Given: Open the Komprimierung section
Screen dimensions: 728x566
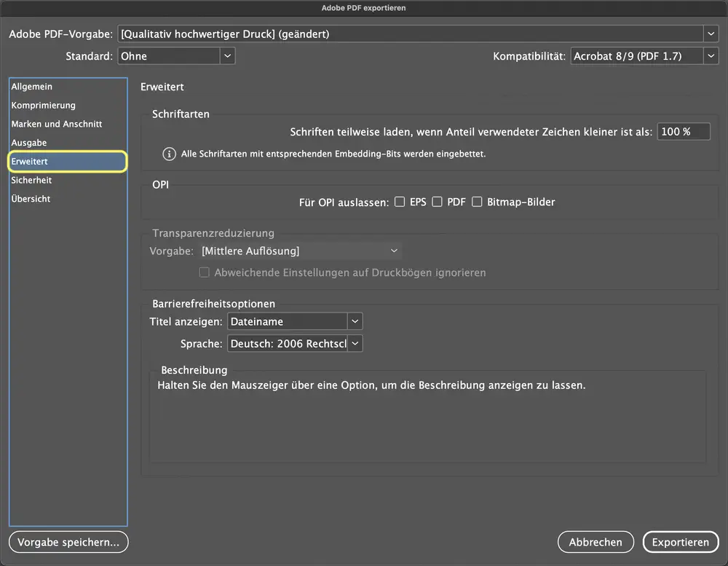Looking at the screenshot, I should coord(68,106).
